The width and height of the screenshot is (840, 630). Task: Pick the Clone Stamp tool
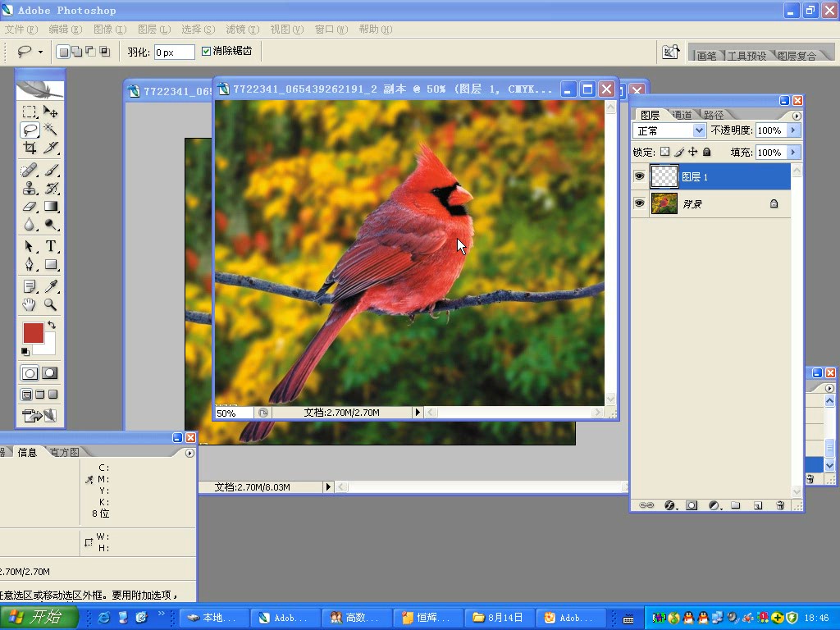[30, 189]
